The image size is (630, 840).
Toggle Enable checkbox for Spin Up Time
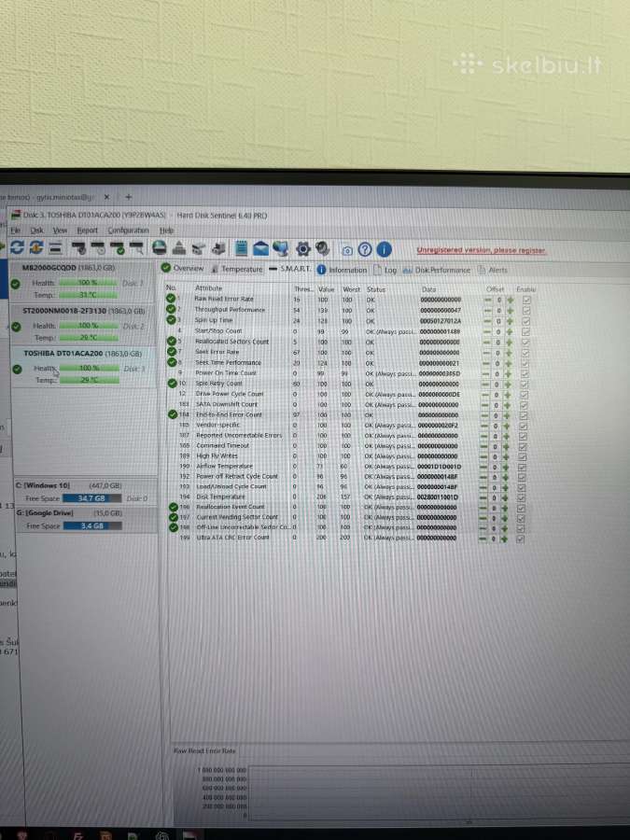click(x=526, y=321)
